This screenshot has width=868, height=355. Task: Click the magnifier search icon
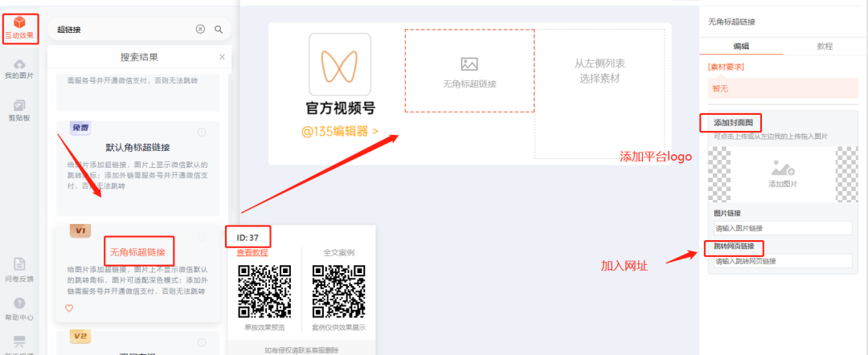[219, 29]
